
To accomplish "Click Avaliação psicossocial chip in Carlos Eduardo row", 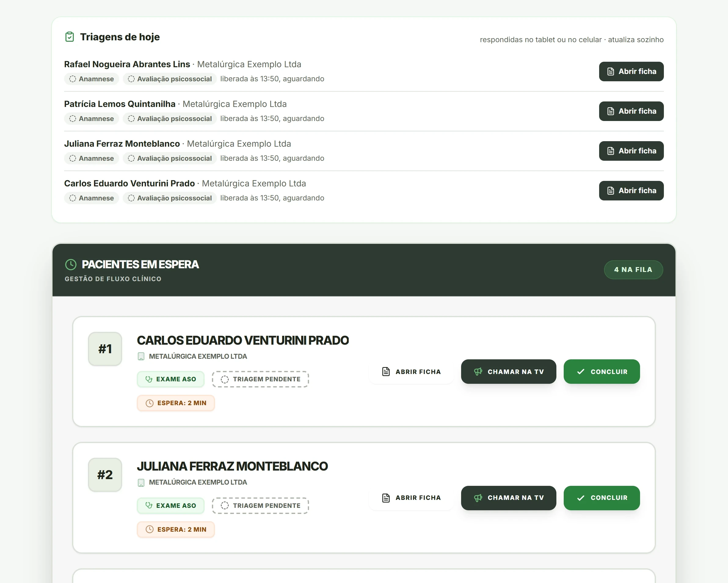I will point(169,198).
